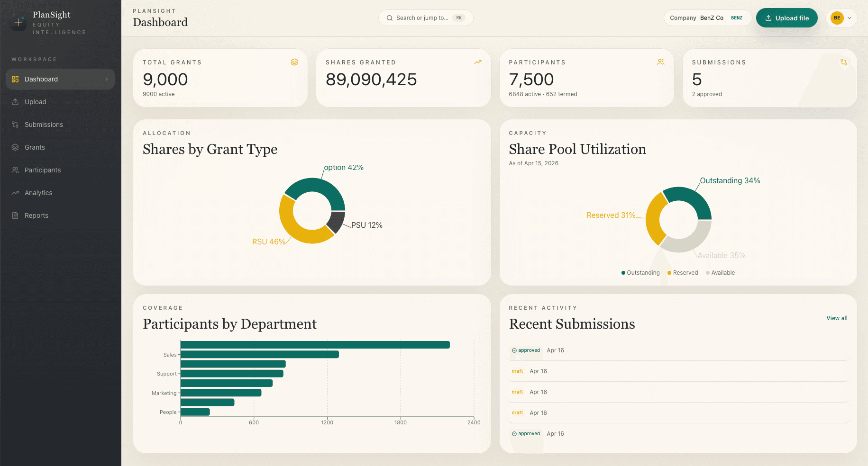This screenshot has width=868, height=466.
Task: Click the Upload icon in the sidebar
Action: (15, 102)
